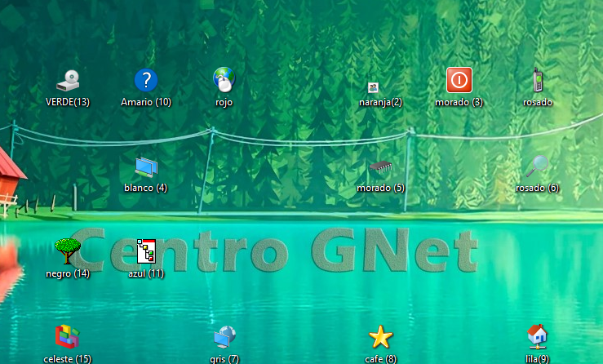The height and width of the screenshot is (364, 603).
Task: Click the "gris (7)" label text
Action: pyautogui.click(x=224, y=359)
